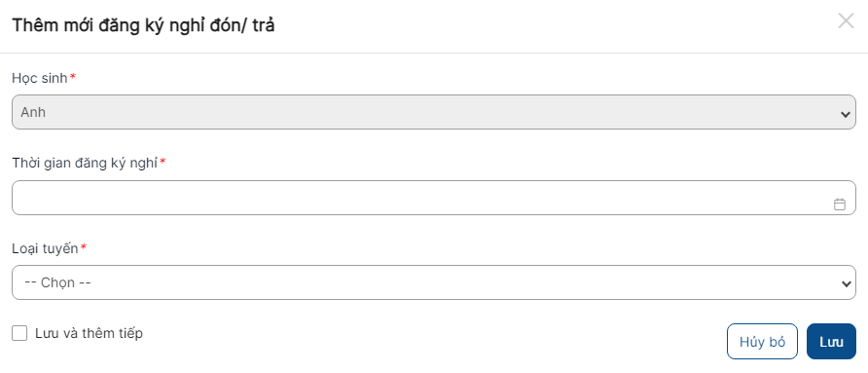Click the selected student value Anh
The width and height of the screenshot is (868, 373).
33,113
